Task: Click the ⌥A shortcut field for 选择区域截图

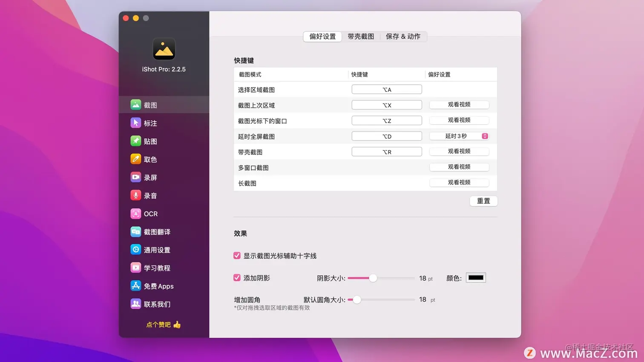Action: (x=387, y=89)
